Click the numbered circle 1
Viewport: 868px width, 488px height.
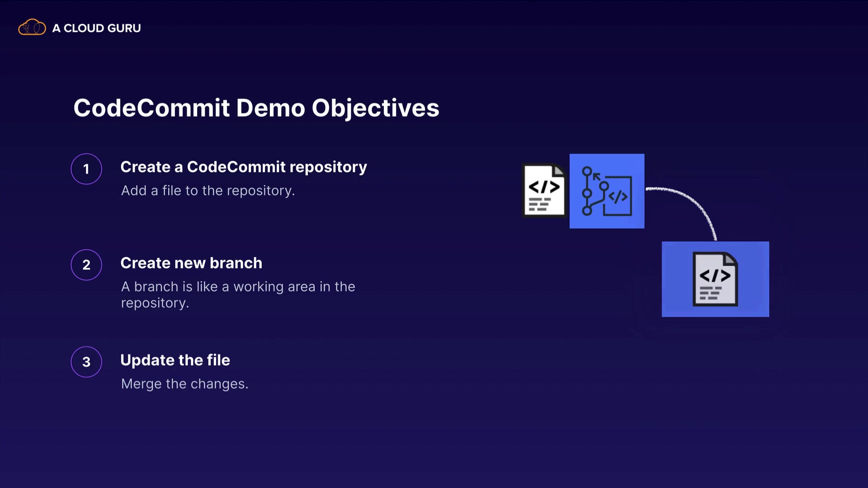click(x=86, y=169)
